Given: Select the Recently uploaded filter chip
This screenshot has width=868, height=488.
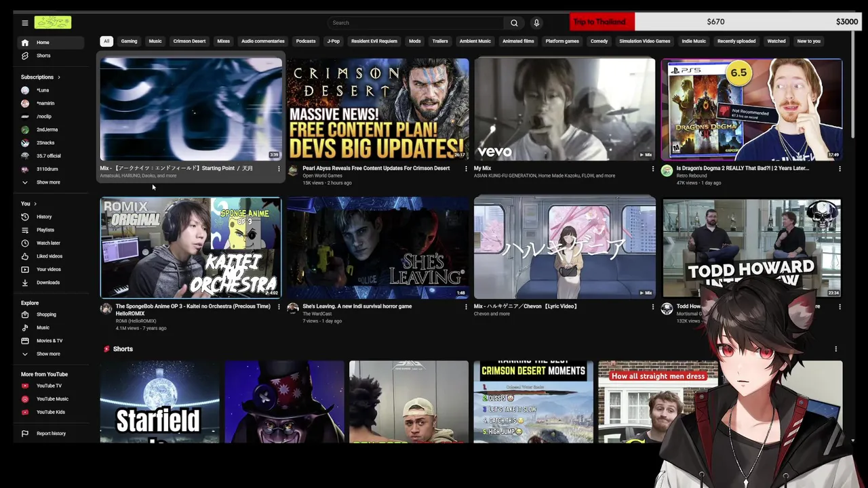Looking at the screenshot, I should [x=736, y=41].
